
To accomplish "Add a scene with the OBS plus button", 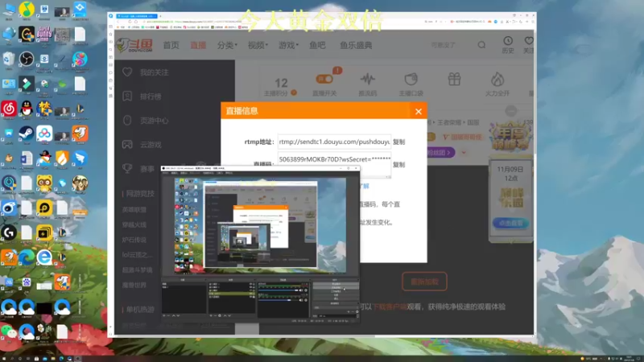I will 164,315.
